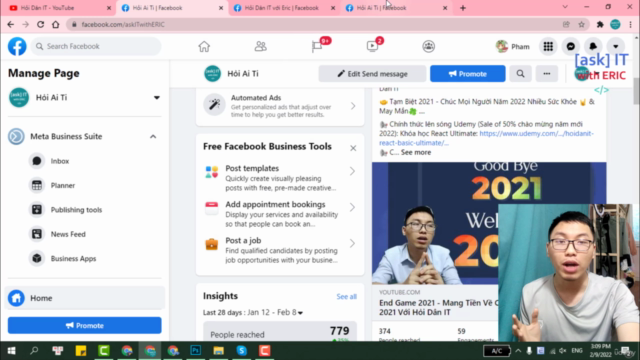Open Windows taskbar search
The image size is (640, 360).
click(x=34, y=351)
